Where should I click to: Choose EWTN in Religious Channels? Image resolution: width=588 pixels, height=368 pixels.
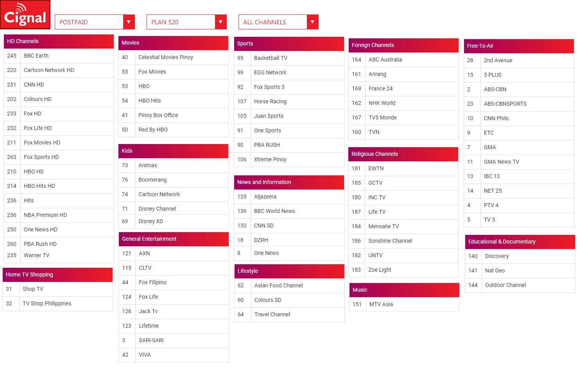click(403, 168)
